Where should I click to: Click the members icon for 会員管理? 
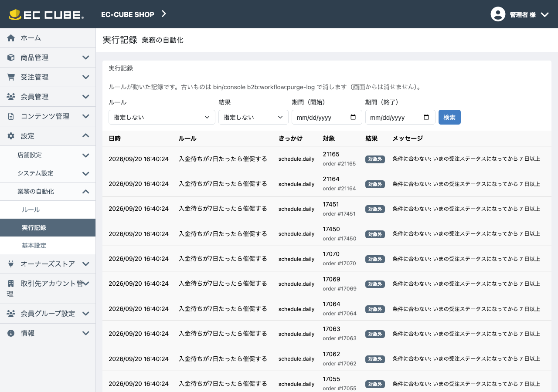point(11,97)
